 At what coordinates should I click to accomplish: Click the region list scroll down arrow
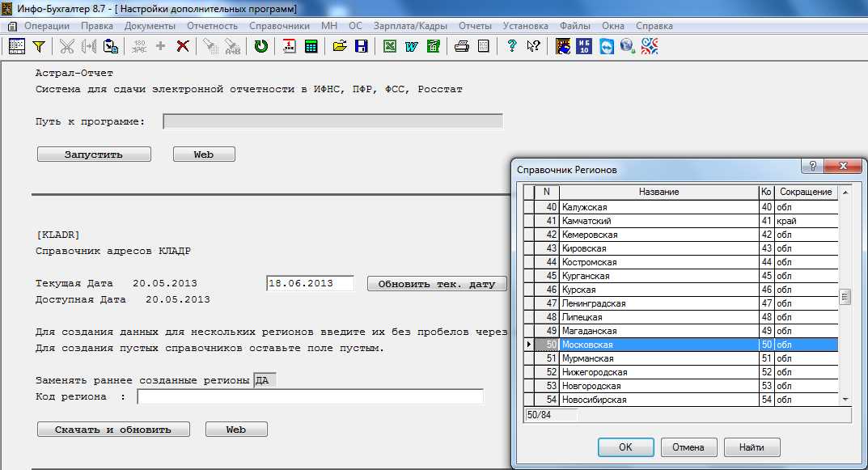tap(845, 399)
